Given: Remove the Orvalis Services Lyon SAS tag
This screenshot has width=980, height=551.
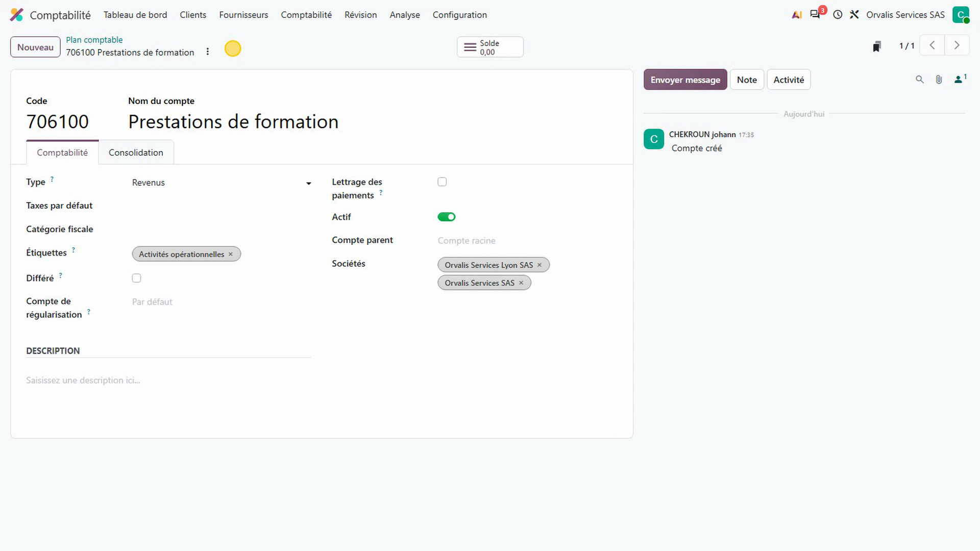Looking at the screenshot, I should pyautogui.click(x=540, y=265).
